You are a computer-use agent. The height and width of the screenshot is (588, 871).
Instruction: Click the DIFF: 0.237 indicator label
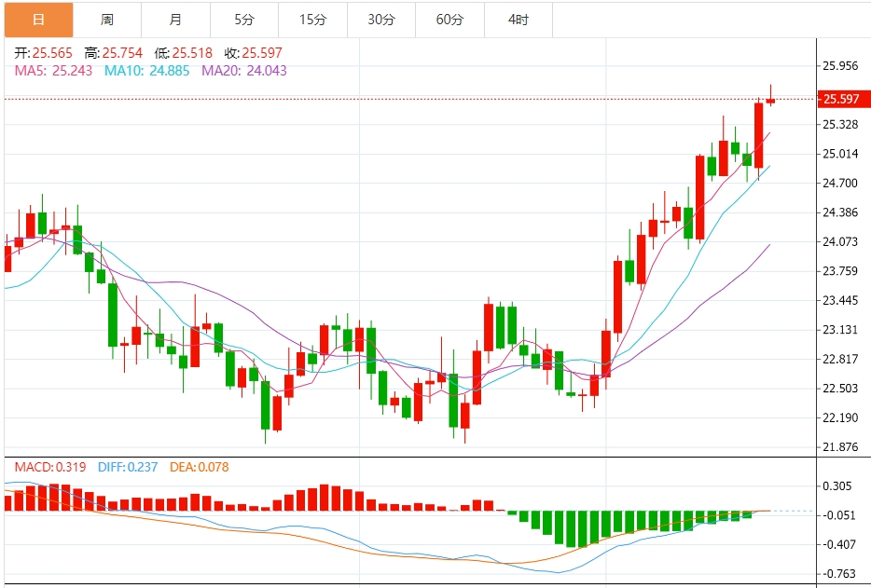[128, 467]
